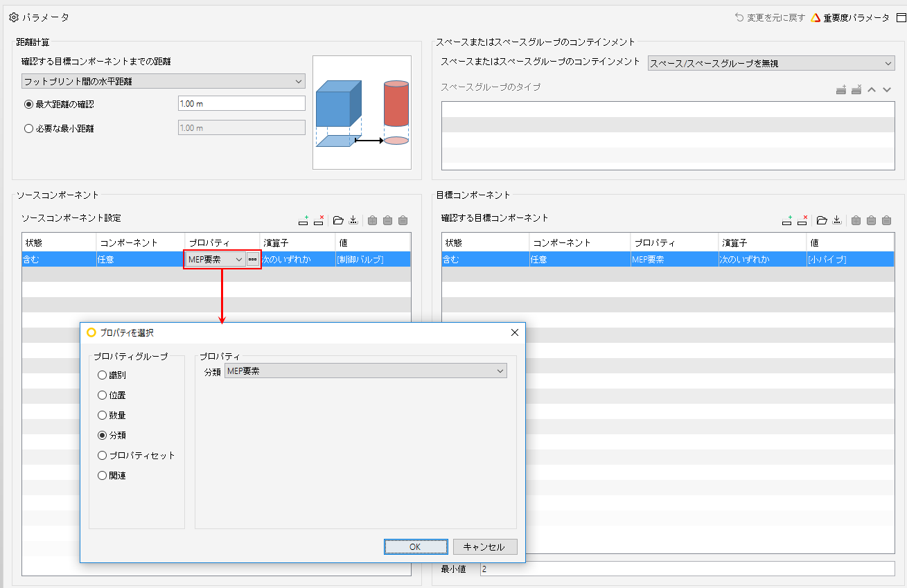The width and height of the screenshot is (907, 588).
Task: Click コンポーネント column header in source table
Action: pos(141,242)
